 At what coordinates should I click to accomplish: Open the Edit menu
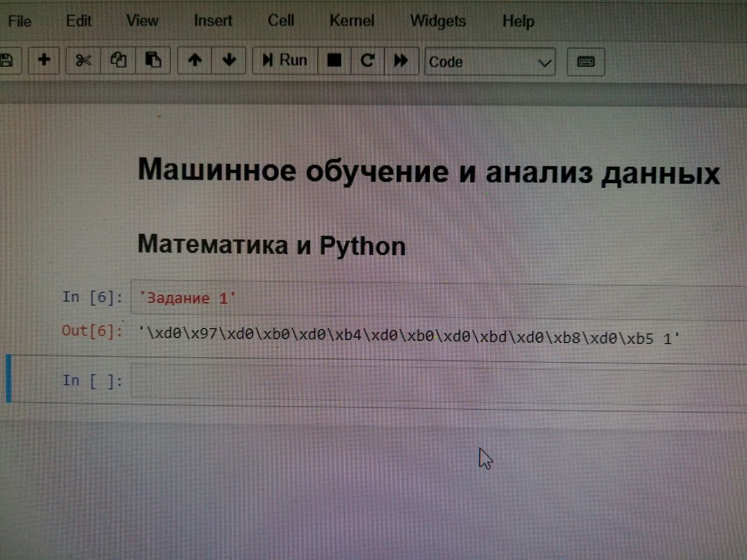(79, 22)
